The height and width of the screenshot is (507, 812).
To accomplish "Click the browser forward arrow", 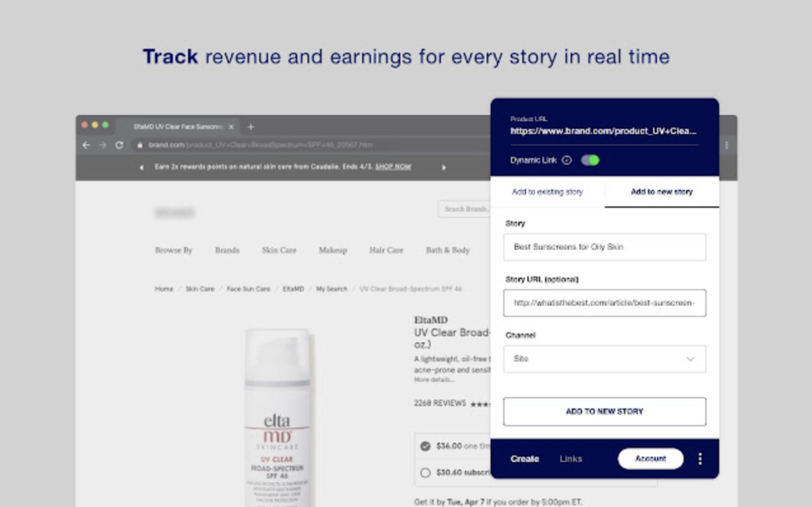I will pyautogui.click(x=103, y=145).
